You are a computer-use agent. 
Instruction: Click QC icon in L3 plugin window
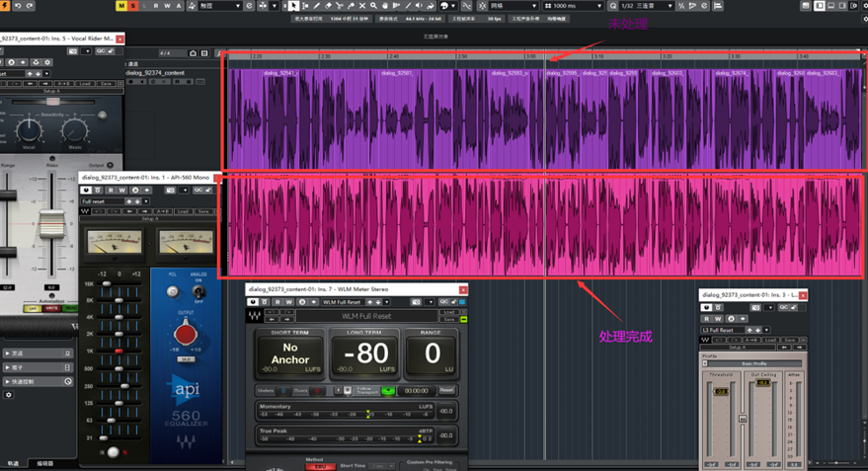[x=784, y=307]
